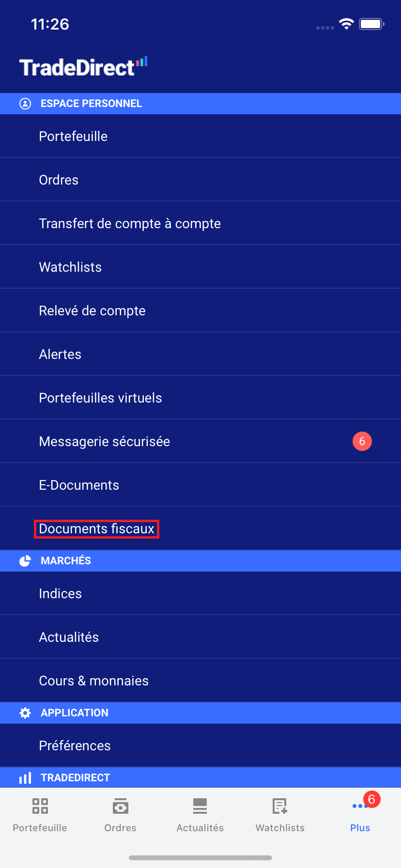Tap the gear icon beside Application

pos(25,713)
